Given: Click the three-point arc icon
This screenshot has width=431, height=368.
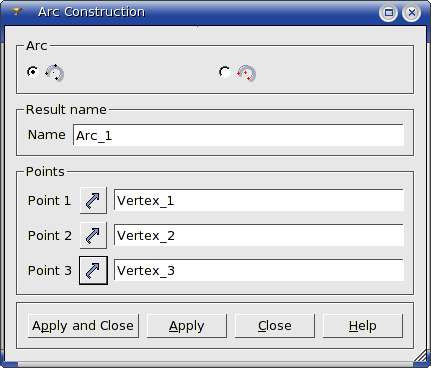Looking at the screenshot, I should 54,73.
